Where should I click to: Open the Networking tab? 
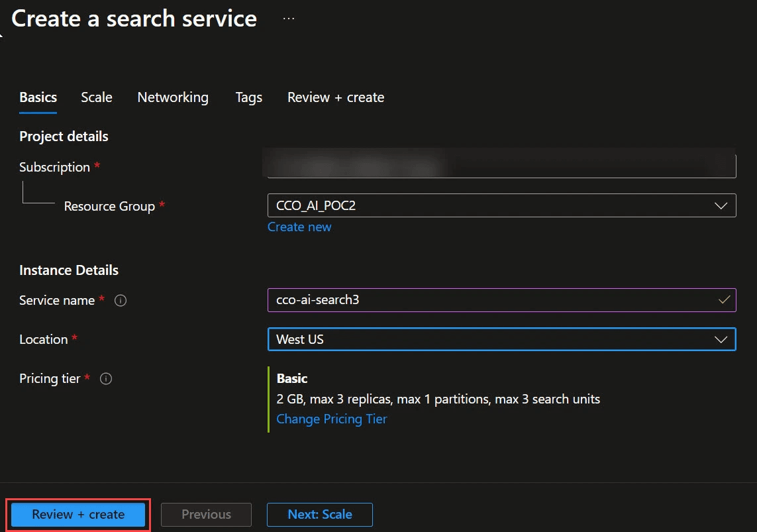point(173,97)
